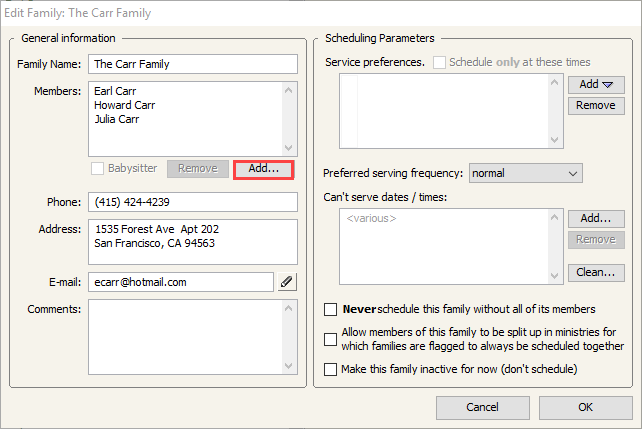The height and width of the screenshot is (429, 642).
Task: Remove selected service preference
Action: coord(596,106)
